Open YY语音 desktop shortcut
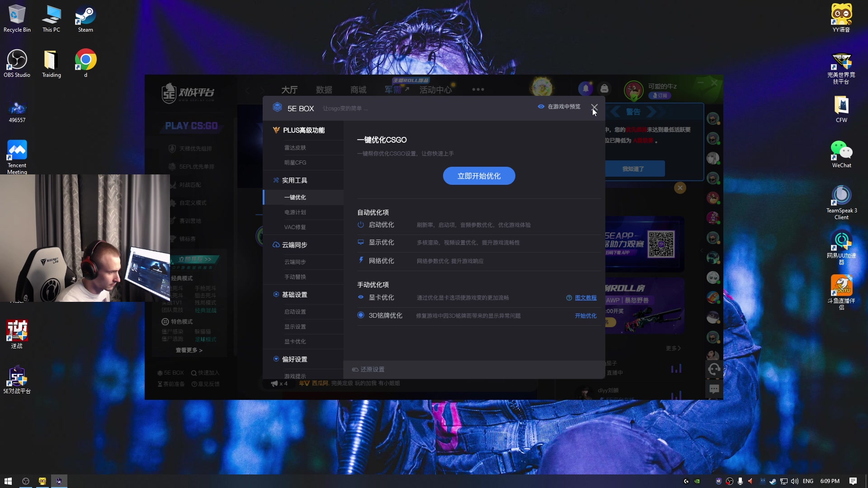The image size is (868, 488). (841, 18)
